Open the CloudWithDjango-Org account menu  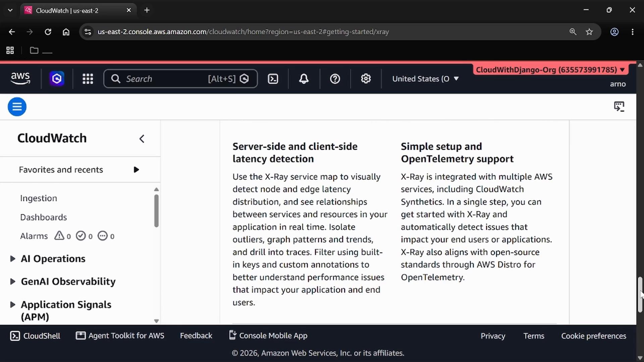(x=550, y=70)
